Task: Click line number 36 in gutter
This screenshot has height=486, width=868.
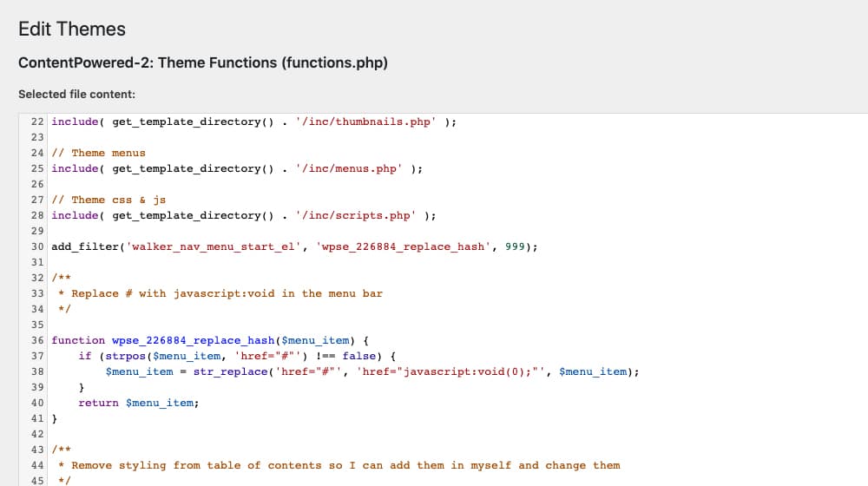Action: click(37, 340)
